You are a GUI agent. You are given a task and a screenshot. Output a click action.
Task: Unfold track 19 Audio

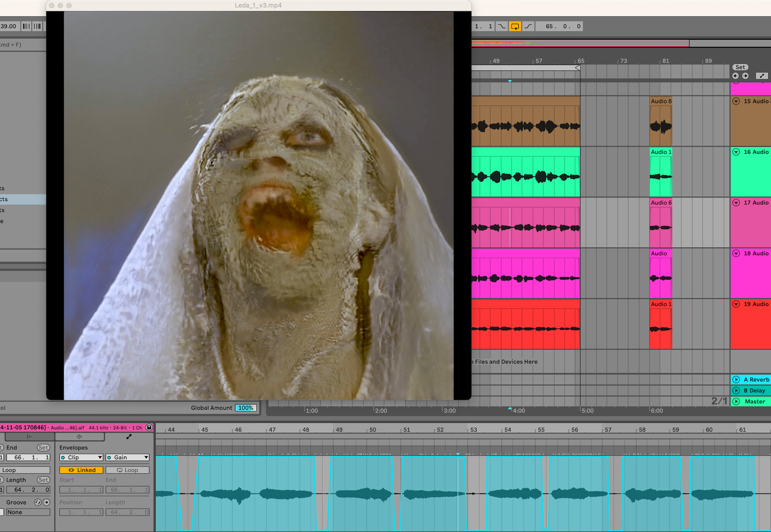click(736, 304)
